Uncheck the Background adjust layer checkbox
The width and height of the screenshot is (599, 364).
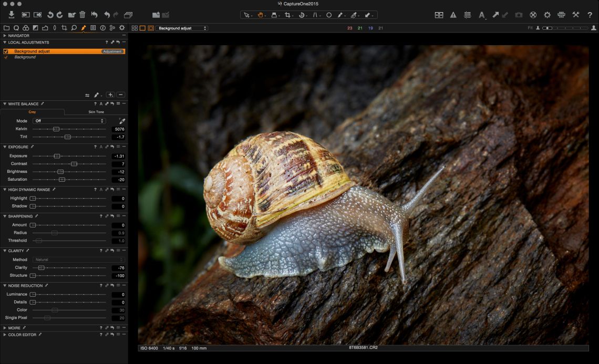click(6, 51)
